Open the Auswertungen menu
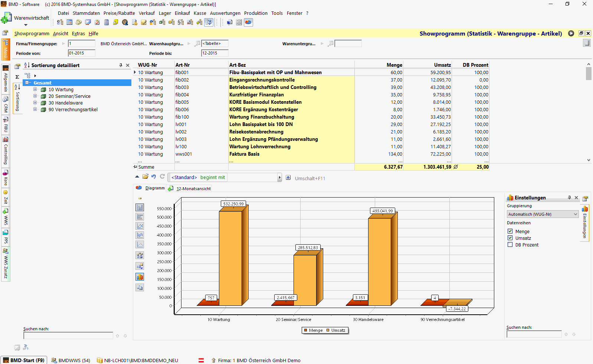593x364 pixels. [225, 13]
